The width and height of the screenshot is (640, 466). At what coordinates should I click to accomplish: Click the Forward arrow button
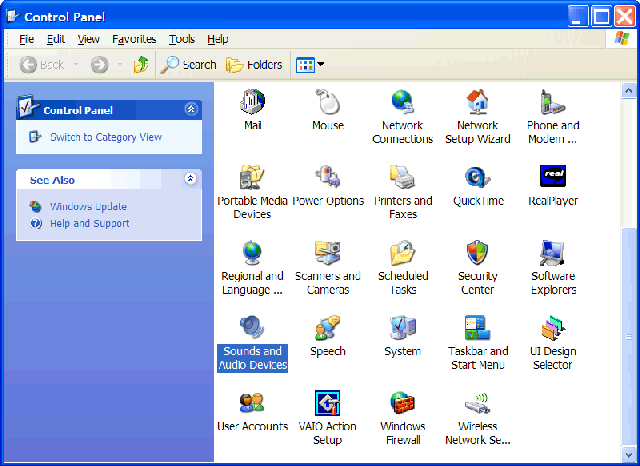coord(100,64)
